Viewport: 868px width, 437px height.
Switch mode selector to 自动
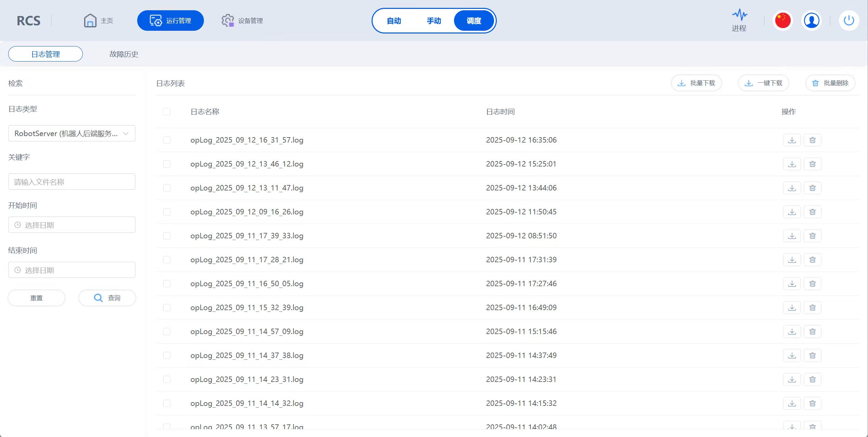coord(394,21)
